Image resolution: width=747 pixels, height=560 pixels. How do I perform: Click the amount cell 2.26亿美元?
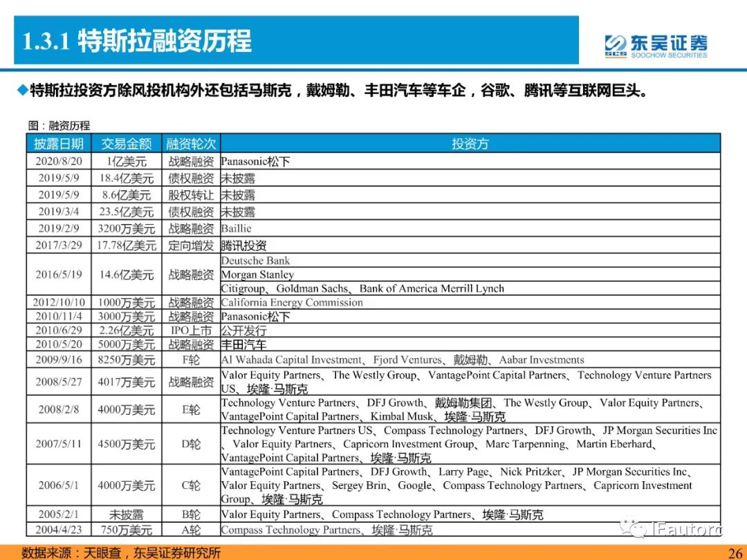pos(127,330)
